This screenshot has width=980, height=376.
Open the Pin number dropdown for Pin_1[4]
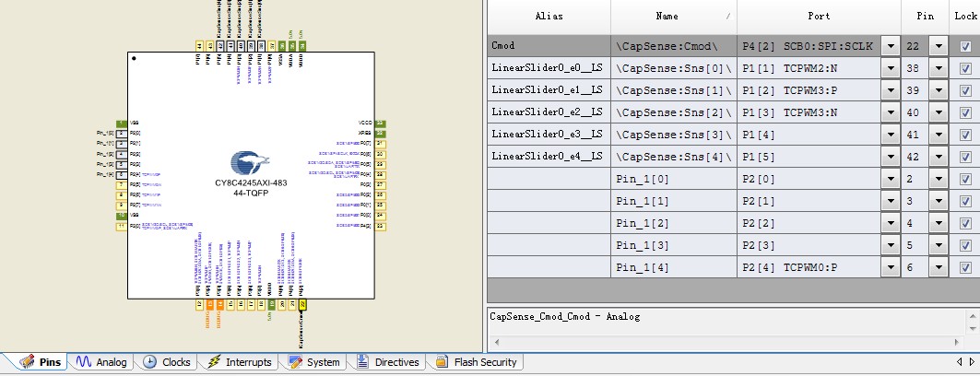pyautogui.click(x=938, y=267)
